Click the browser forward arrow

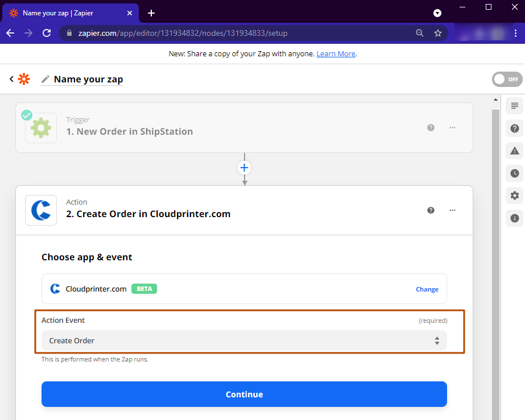[28, 33]
